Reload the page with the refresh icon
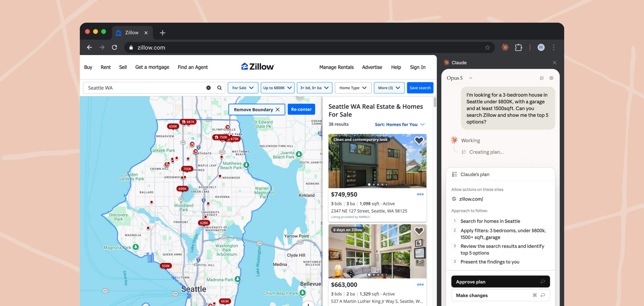Image resolution: width=644 pixels, height=306 pixels. tap(115, 47)
